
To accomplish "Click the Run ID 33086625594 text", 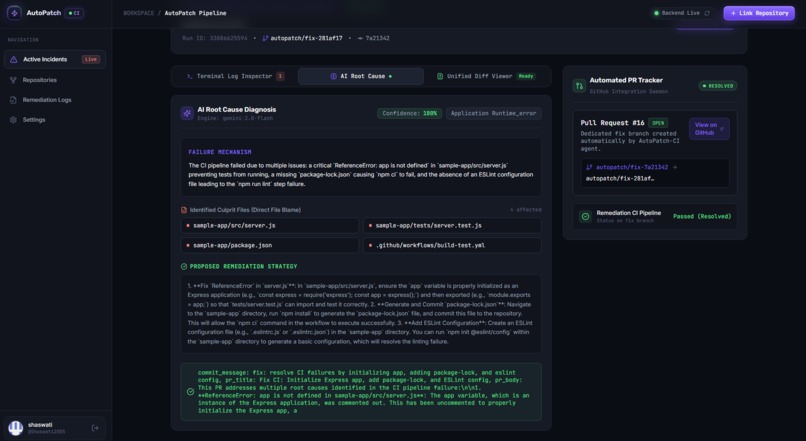I will [x=215, y=38].
